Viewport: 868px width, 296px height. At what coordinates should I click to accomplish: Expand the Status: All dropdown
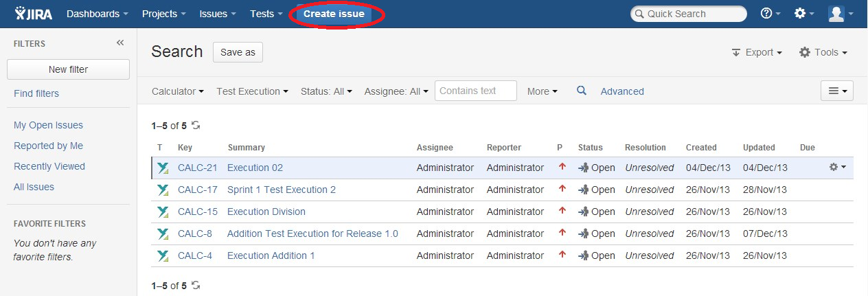pos(326,91)
